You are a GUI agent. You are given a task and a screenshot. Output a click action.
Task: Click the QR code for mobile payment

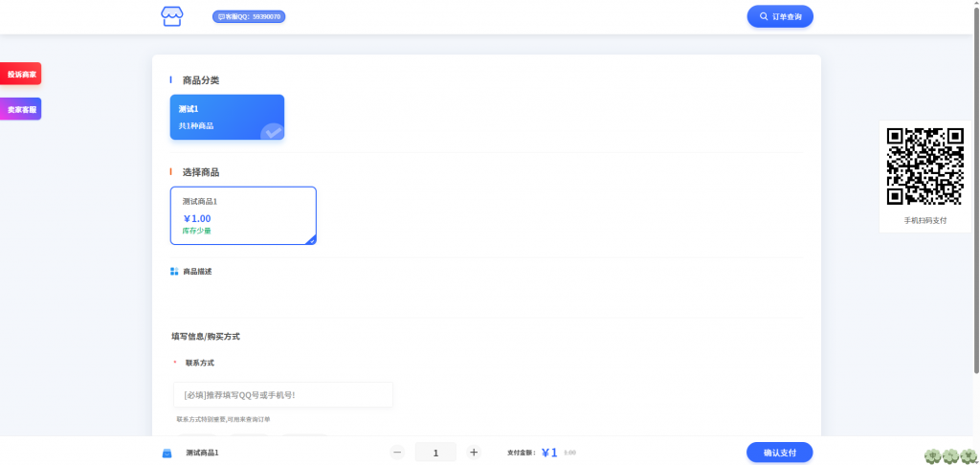coord(924,166)
